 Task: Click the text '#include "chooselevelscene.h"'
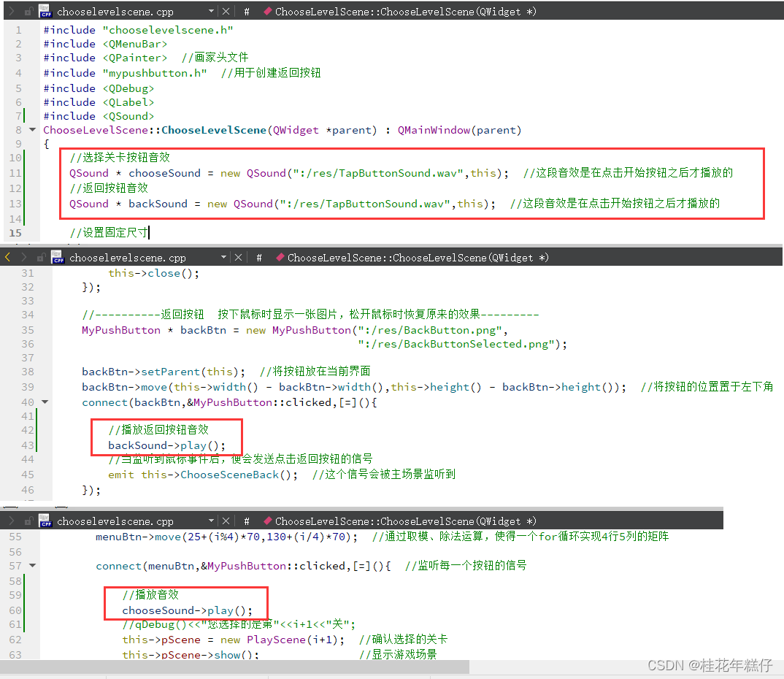pyautogui.click(x=139, y=30)
